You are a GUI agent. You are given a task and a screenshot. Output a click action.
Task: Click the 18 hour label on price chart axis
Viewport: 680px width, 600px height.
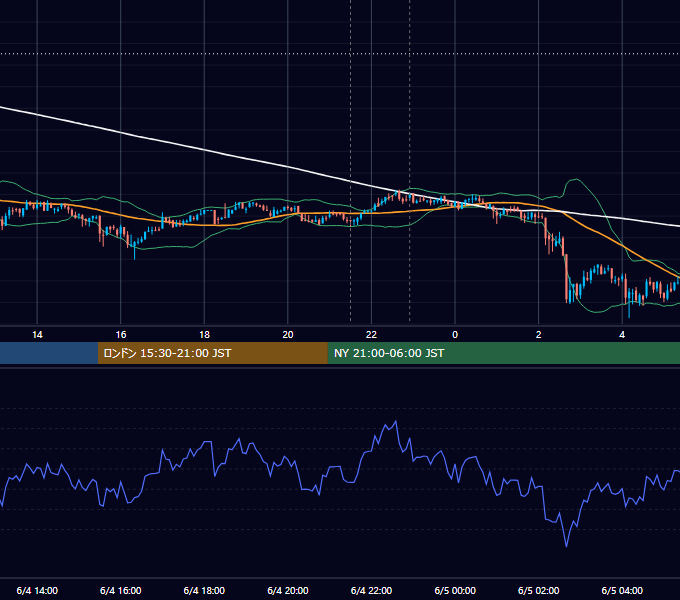tap(204, 335)
